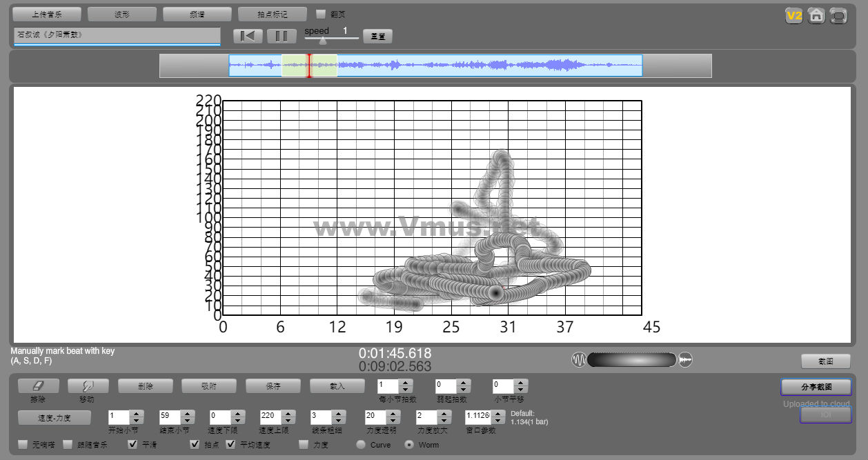The height and width of the screenshot is (460, 868).
Task: Select the Curve radio button
Action: coord(361,445)
